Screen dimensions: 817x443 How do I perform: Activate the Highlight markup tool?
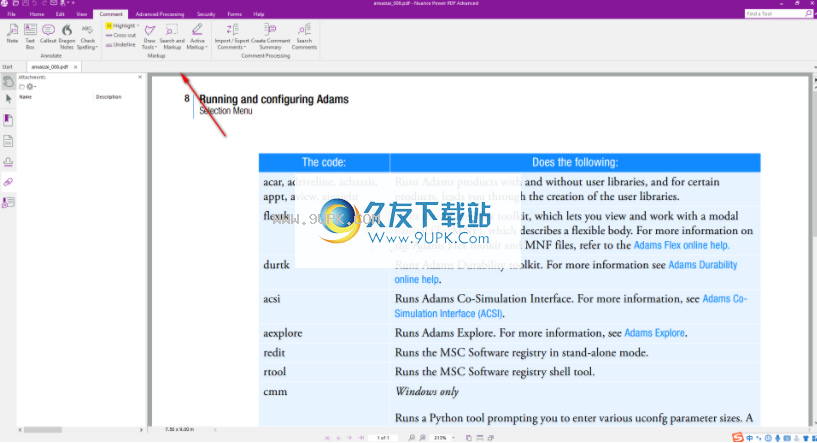121,26
